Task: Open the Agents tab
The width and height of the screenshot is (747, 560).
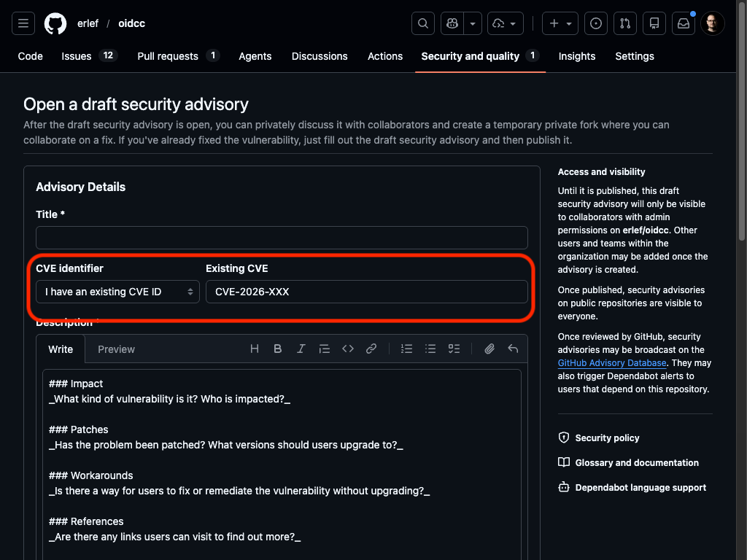Action: pos(255,56)
